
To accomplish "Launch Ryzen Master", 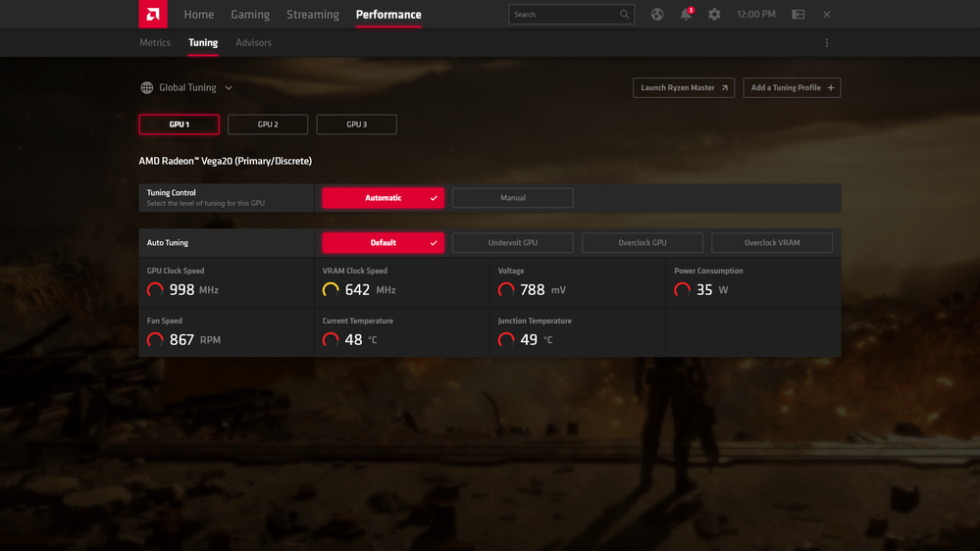I will [x=684, y=88].
